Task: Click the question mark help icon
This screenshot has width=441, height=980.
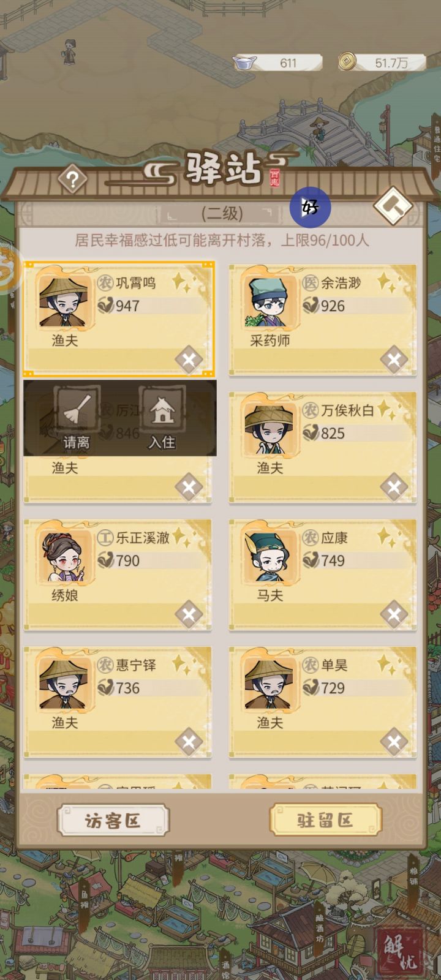Action: click(x=72, y=179)
